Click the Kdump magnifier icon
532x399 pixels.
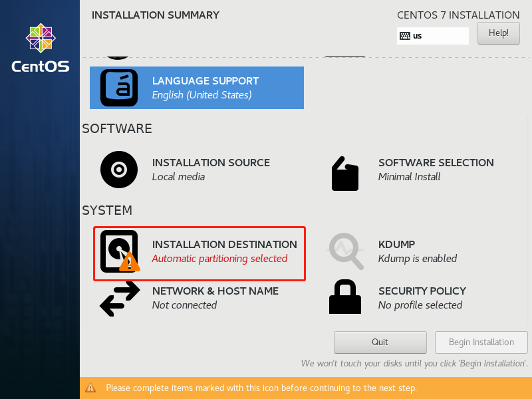tap(345, 251)
